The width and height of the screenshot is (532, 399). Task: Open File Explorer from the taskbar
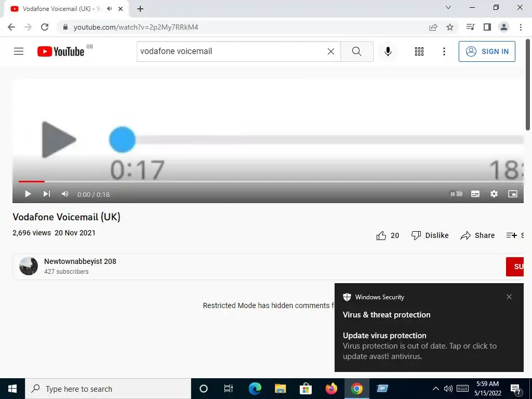click(280, 389)
